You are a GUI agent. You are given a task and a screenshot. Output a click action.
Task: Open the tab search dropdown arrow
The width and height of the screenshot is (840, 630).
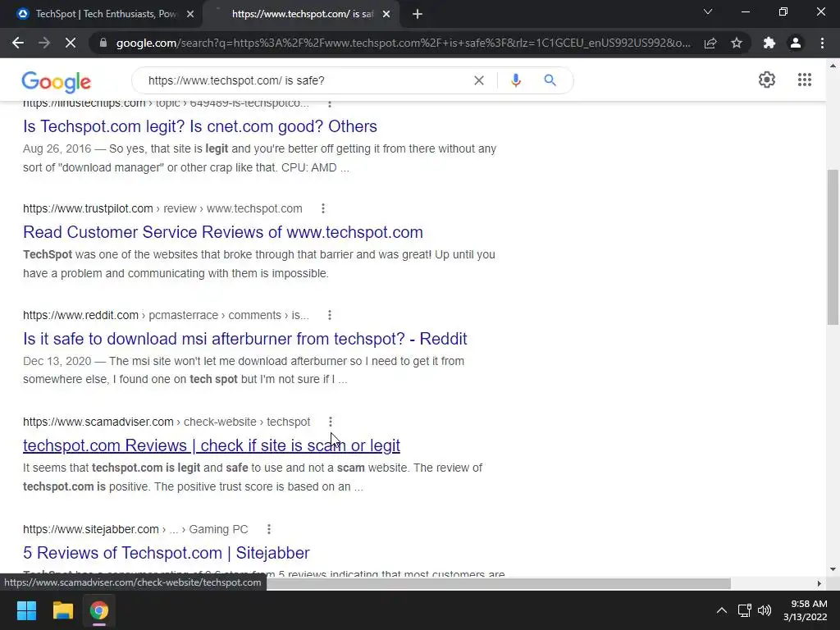click(x=708, y=11)
